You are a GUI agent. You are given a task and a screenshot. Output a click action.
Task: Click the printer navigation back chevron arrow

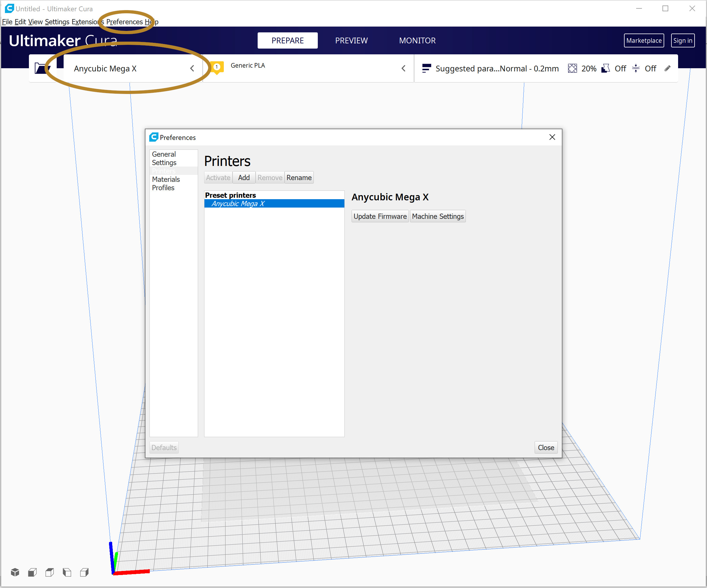tap(193, 68)
